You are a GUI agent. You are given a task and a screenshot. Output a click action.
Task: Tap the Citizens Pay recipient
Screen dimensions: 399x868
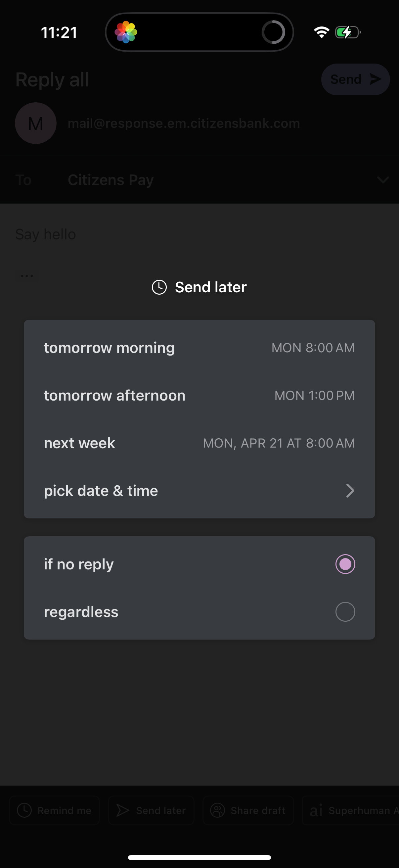coord(111,180)
